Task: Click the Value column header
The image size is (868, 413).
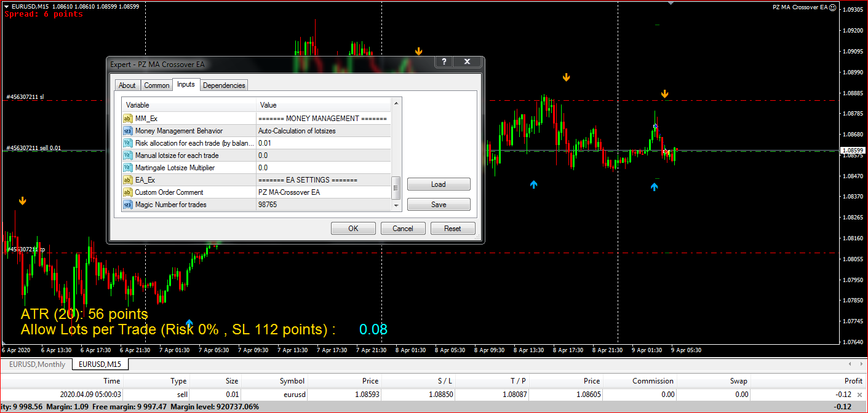Action: pos(324,105)
